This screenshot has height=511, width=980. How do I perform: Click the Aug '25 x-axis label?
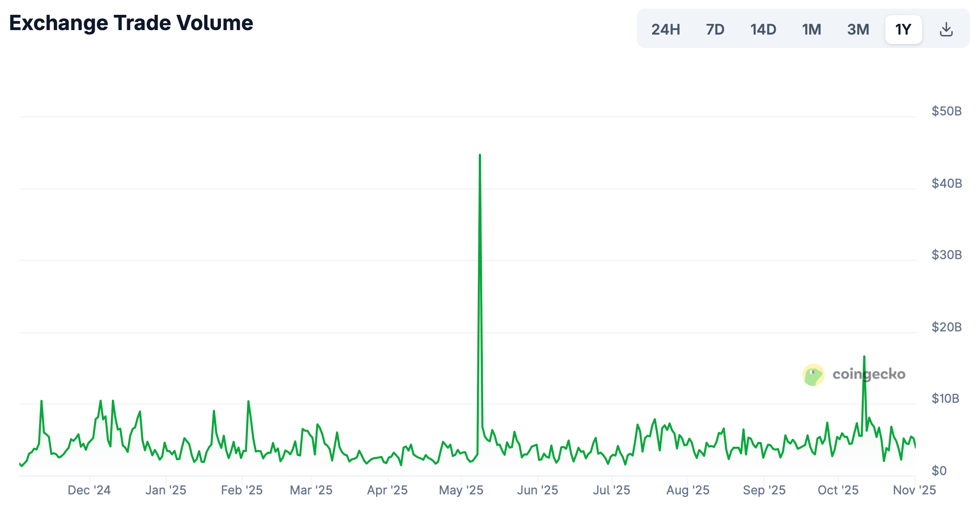tap(688, 490)
